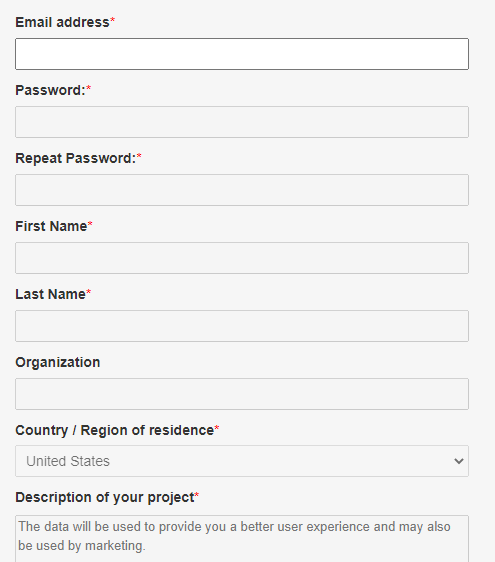Click the "Email address" label text

tap(62, 22)
